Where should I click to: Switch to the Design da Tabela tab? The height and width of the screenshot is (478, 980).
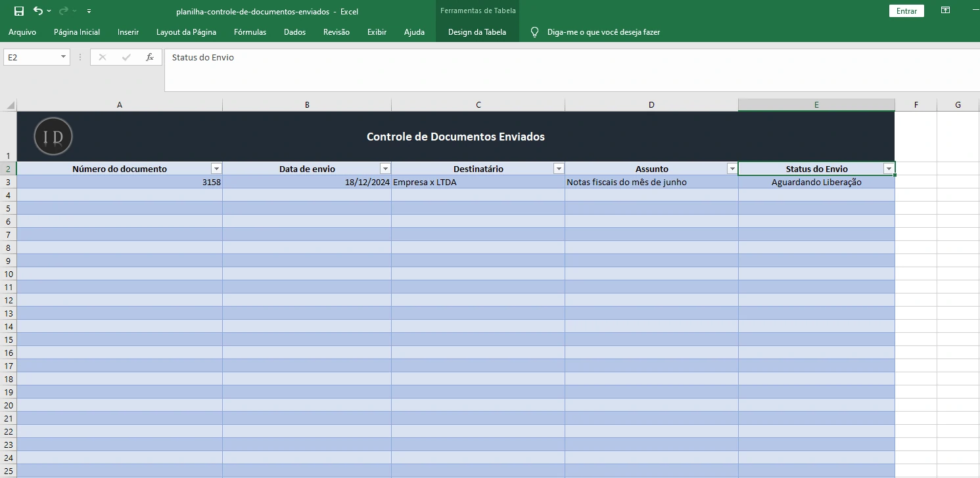pyautogui.click(x=477, y=32)
